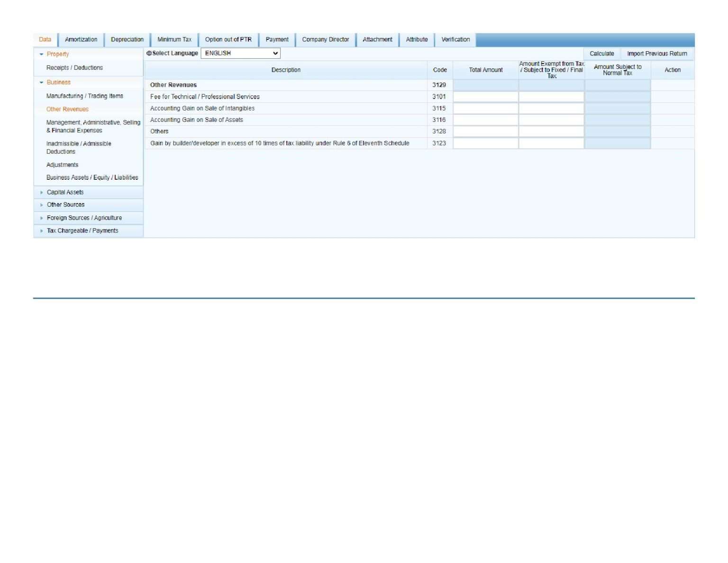The image size is (728, 563).
Task: Click the globe icon beside Select Language
Action: point(149,54)
